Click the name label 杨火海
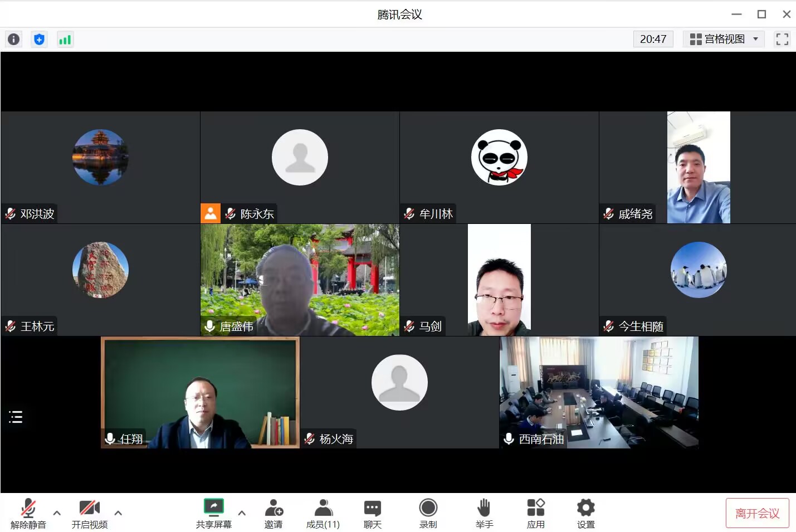 point(336,439)
